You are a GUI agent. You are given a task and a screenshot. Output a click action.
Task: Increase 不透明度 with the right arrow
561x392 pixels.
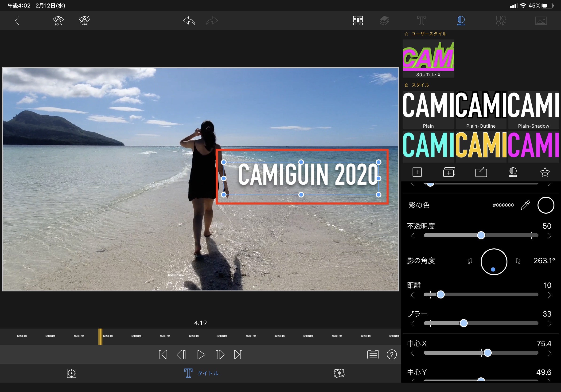(x=549, y=236)
